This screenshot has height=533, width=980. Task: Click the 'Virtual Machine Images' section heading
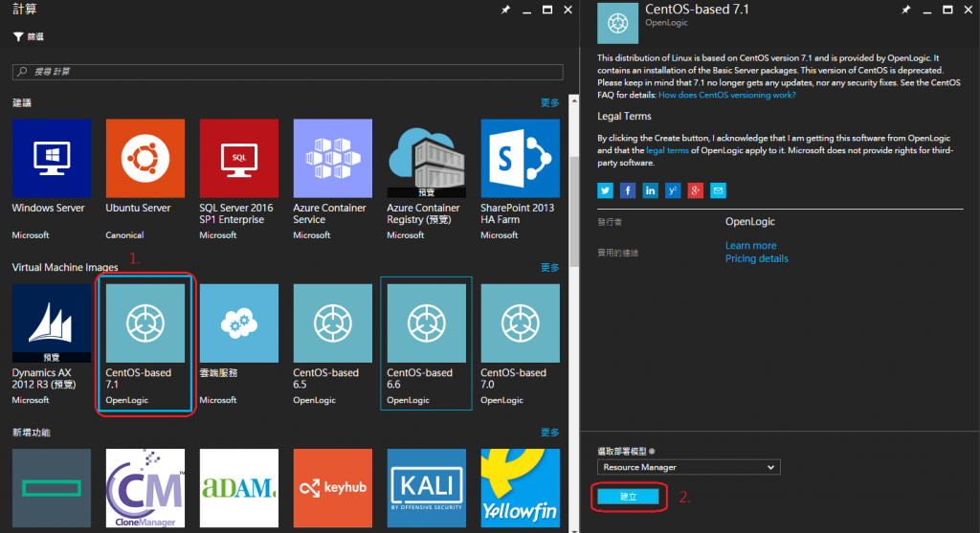tap(65, 267)
